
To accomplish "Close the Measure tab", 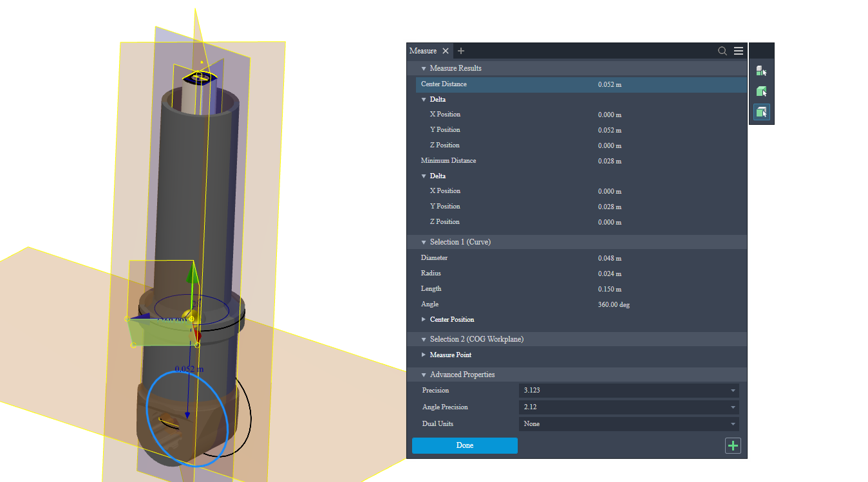I will tap(446, 51).
